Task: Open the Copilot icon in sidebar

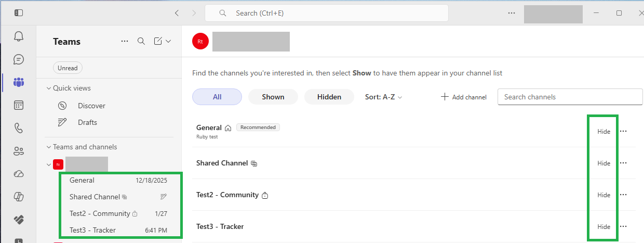Action: (x=19, y=197)
